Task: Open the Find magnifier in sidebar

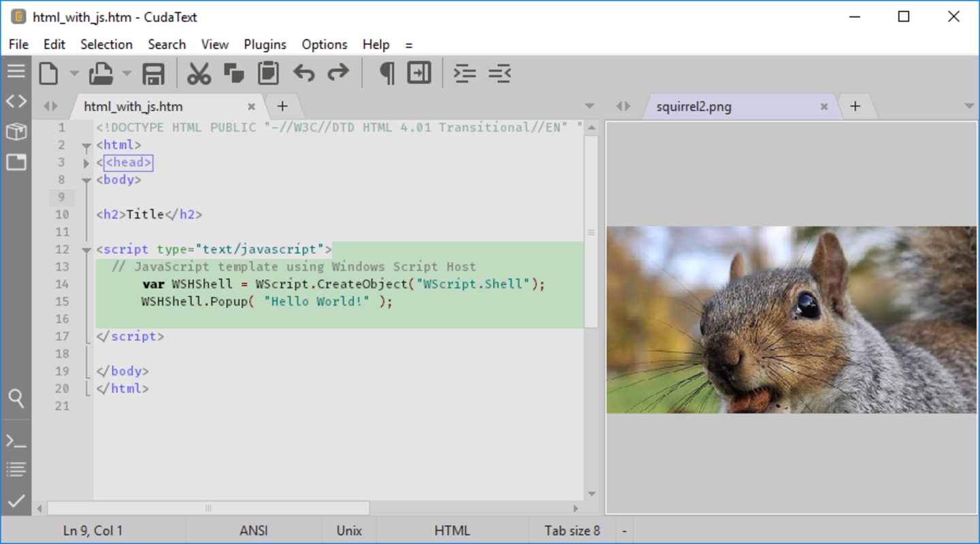Action: coord(16,398)
